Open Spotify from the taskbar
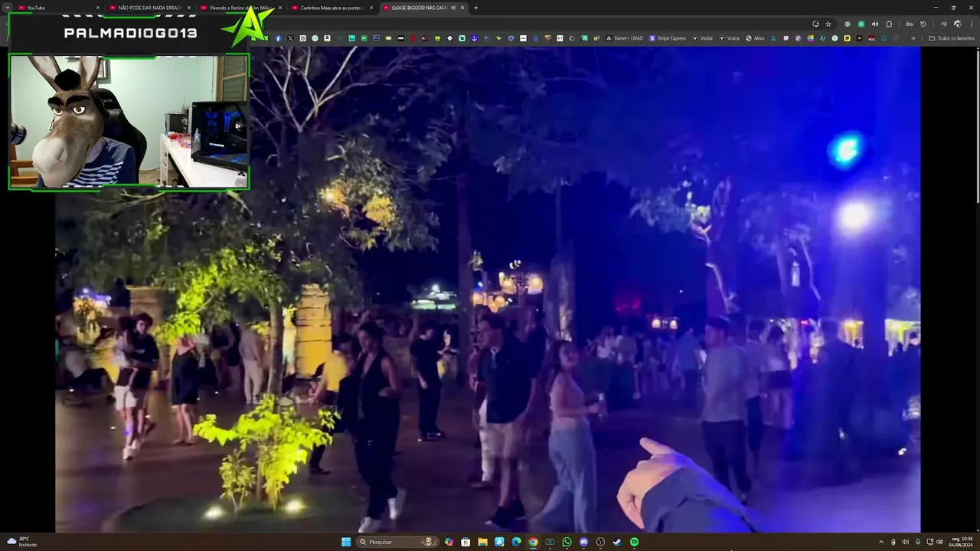Image resolution: width=980 pixels, height=551 pixels. (634, 542)
